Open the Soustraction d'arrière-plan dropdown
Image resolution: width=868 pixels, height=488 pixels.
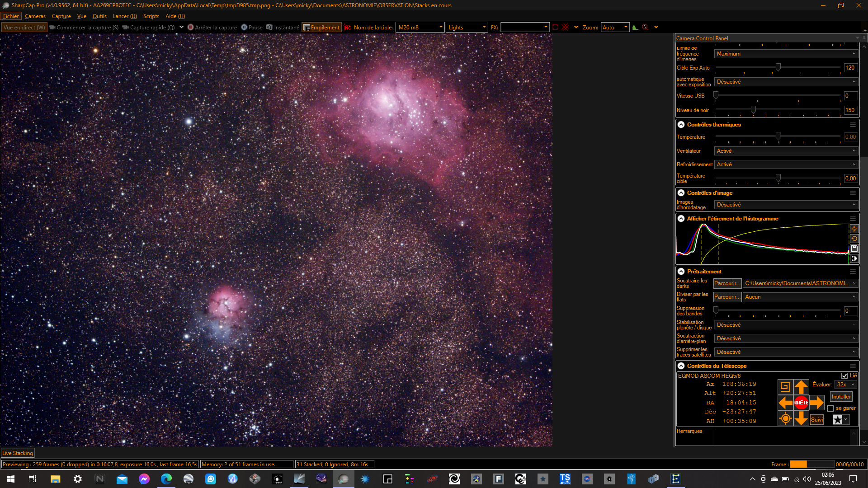coord(786,338)
